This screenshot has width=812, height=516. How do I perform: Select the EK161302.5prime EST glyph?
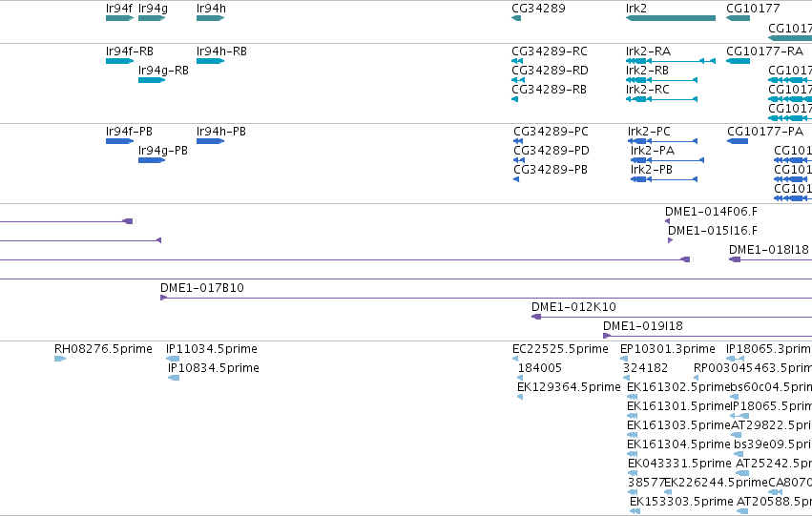point(633,398)
